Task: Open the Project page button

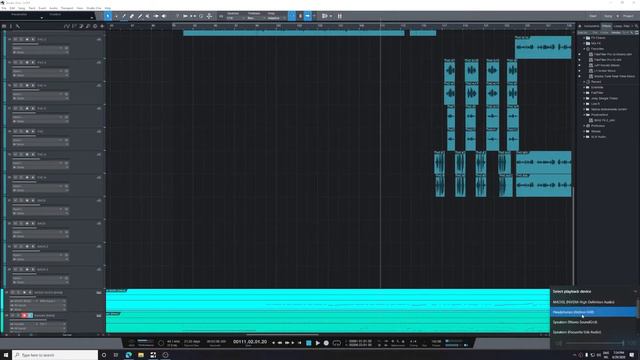Action: pyautogui.click(x=628, y=16)
